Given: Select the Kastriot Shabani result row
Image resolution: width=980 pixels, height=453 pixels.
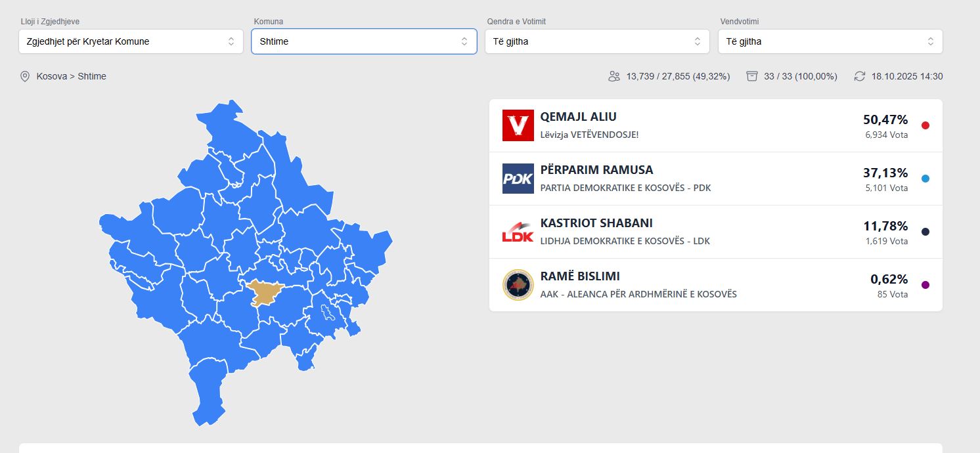Looking at the screenshot, I should click(715, 232).
